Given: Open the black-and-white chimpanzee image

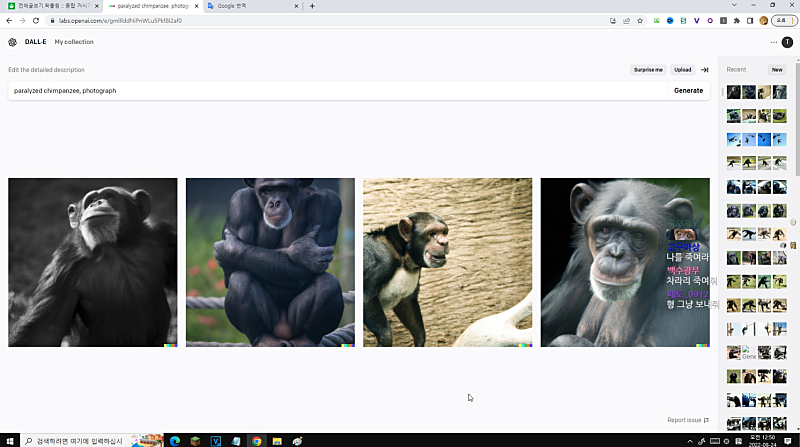Looking at the screenshot, I should [x=92, y=262].
